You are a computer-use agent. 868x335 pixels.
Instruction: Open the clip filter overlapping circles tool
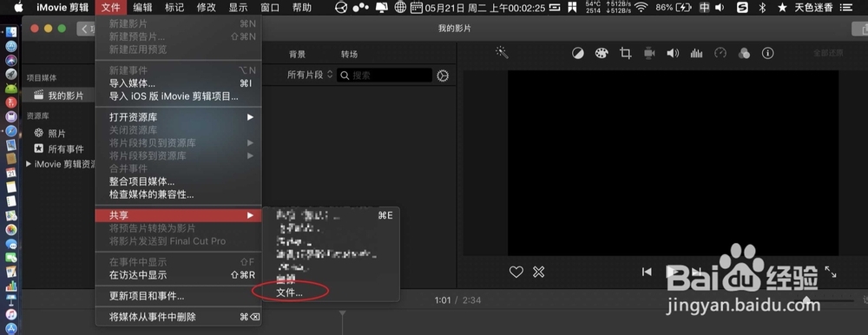tap(744, 53)
